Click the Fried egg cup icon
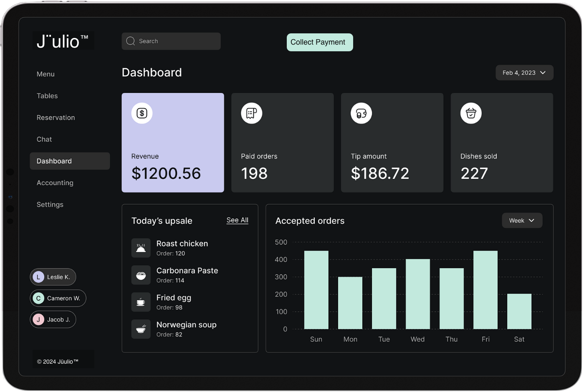The width and height of the screenshot is (584, 392). (141, 302)
